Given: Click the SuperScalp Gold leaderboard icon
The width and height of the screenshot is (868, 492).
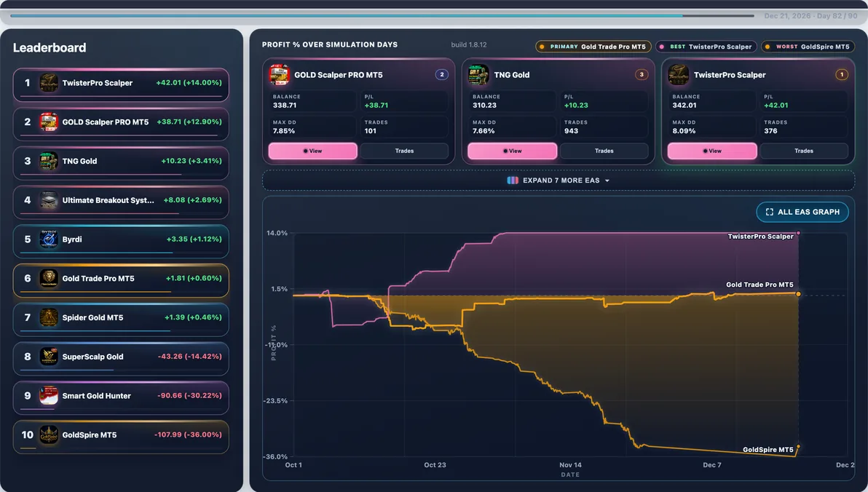Looking at the screenshot, I should [x=49, y=357].
